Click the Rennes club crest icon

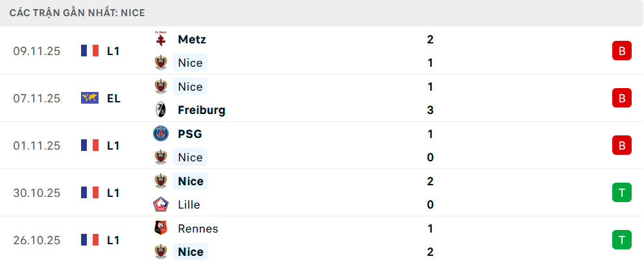click(x=160, y=229)
